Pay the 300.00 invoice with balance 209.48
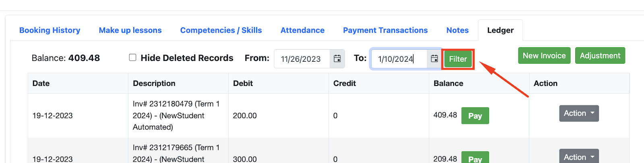Image resolution: width=644 pixels, height=163 pixels. click(475, 159)
